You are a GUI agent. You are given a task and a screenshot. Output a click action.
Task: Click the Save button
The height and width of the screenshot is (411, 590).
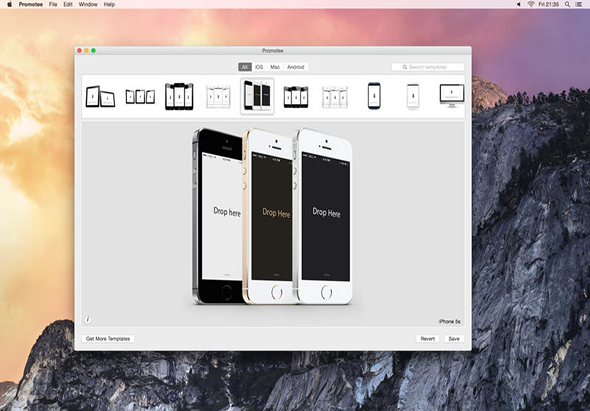coord(454,339)
